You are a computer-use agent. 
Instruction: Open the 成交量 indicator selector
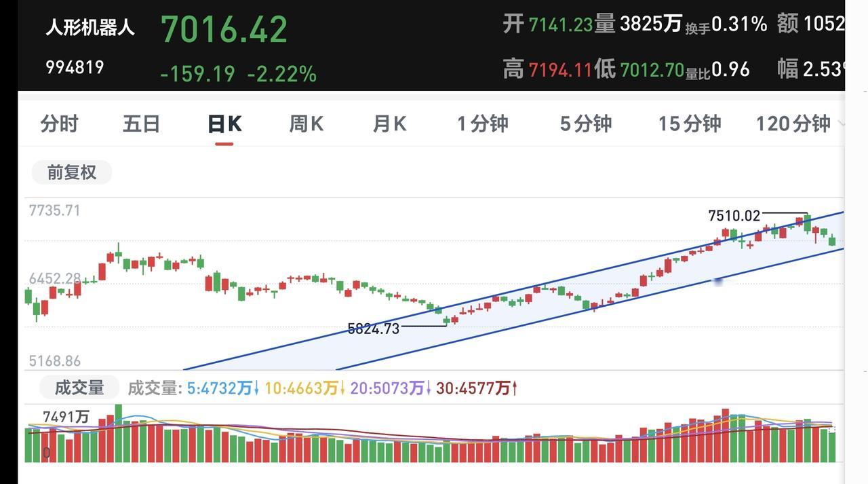(x=79, y=388)
